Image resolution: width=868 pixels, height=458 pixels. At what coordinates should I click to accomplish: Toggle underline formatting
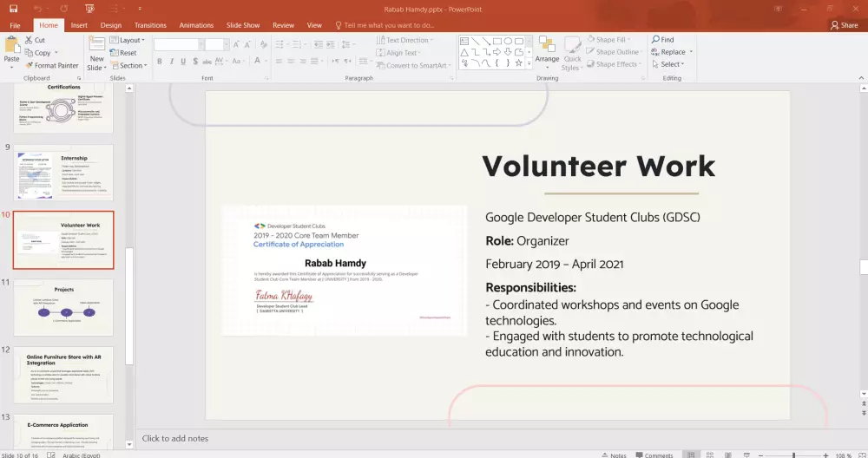[183, 61]
